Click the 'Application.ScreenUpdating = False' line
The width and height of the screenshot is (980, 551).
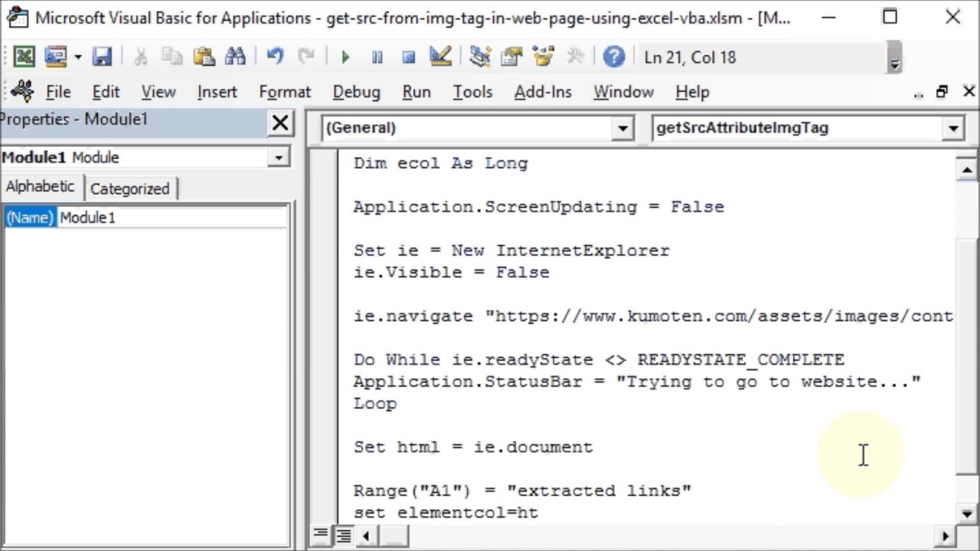(538, 207)
